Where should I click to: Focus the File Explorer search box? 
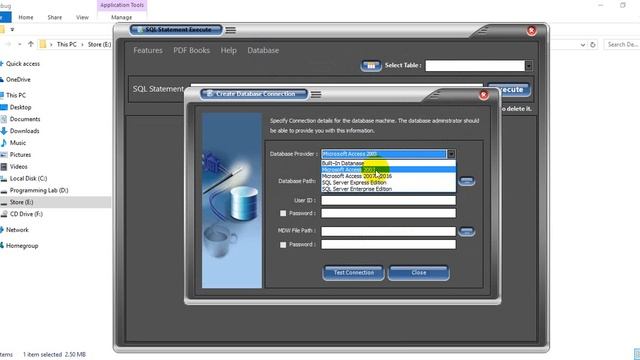pyautogui.click(x=622, y=44)
